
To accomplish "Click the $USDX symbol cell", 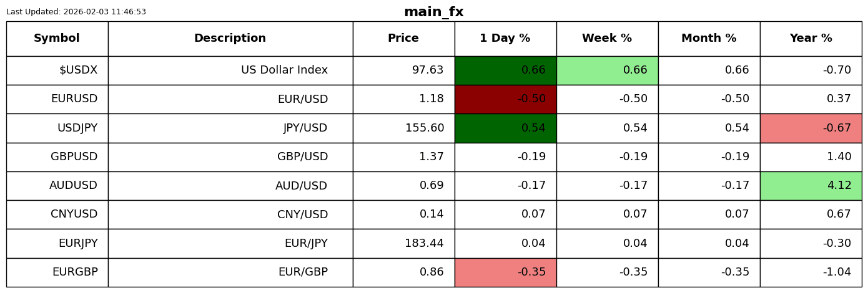I will point(57,70).
